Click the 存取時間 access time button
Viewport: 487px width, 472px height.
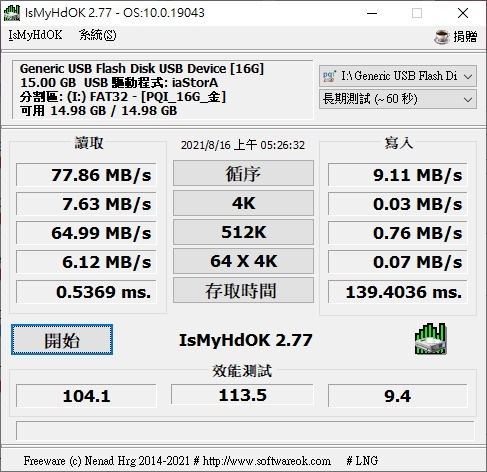(x=243, y=290)
